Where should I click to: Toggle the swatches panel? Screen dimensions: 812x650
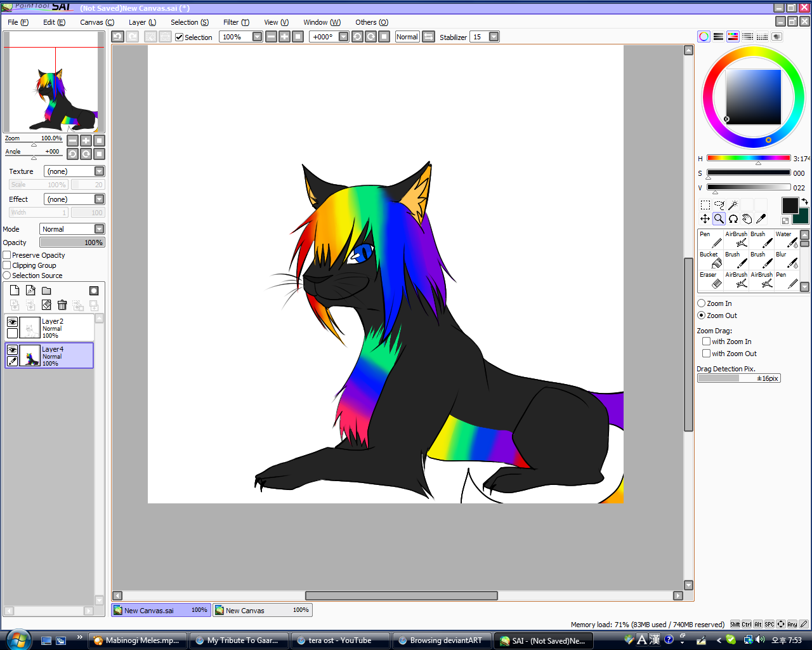762,37
